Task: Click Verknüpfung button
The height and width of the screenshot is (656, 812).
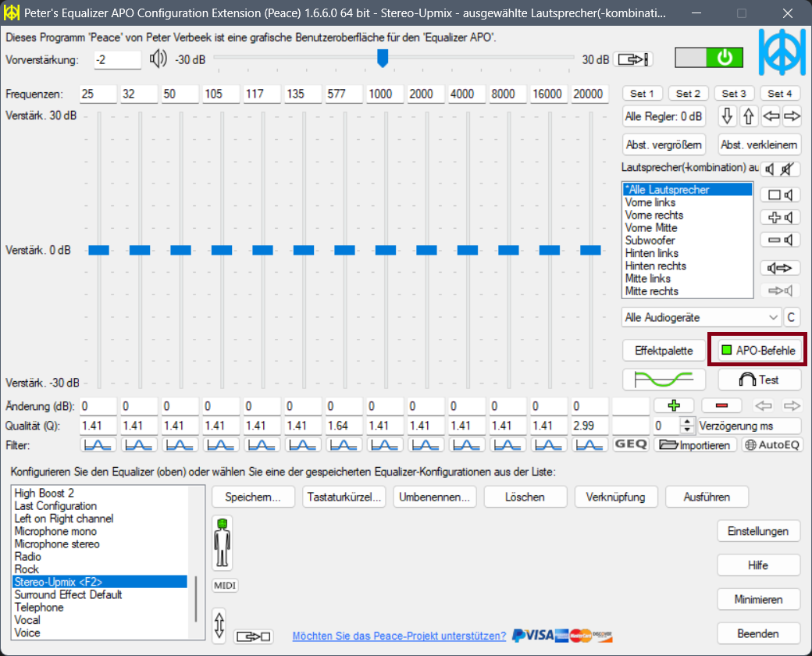Action: [616, 497]
